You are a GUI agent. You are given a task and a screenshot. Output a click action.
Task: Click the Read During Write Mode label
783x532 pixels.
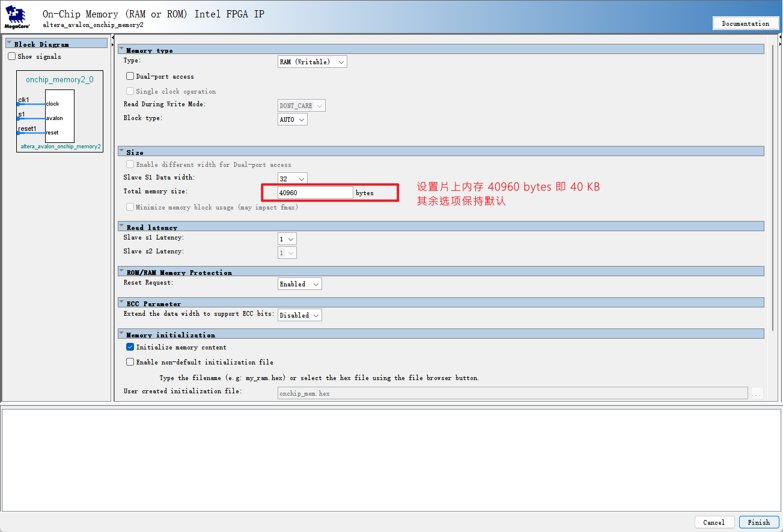165,104
